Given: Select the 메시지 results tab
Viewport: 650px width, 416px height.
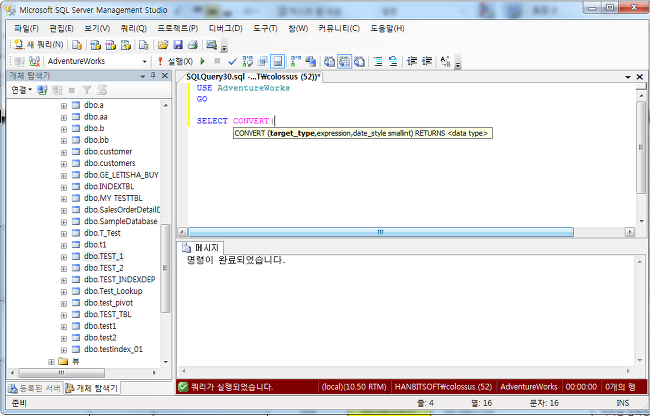Looking at the screenshot, I should (201, 248).
